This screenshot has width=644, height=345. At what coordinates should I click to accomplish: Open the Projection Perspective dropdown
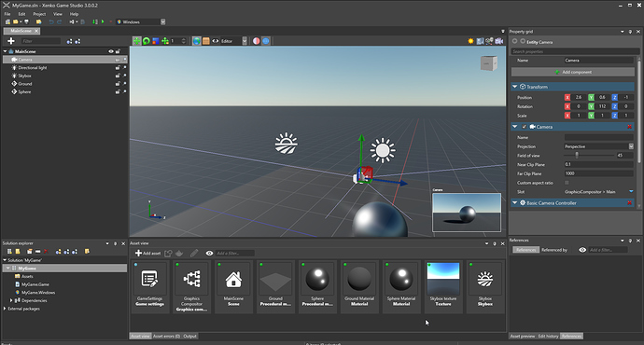(631, 146)
